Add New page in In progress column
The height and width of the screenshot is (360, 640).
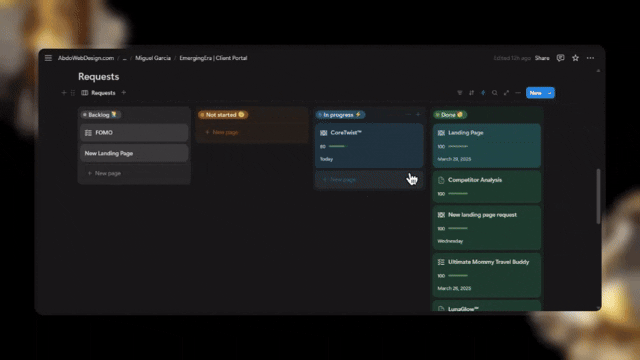point(369,180)
